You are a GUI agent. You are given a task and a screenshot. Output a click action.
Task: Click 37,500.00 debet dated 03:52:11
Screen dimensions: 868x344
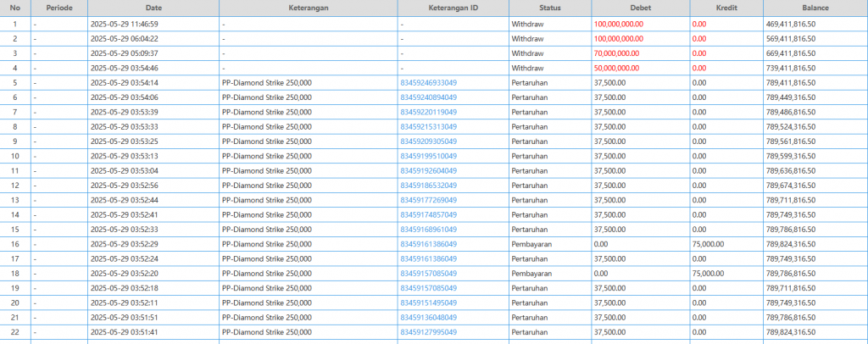click(609, 303)
